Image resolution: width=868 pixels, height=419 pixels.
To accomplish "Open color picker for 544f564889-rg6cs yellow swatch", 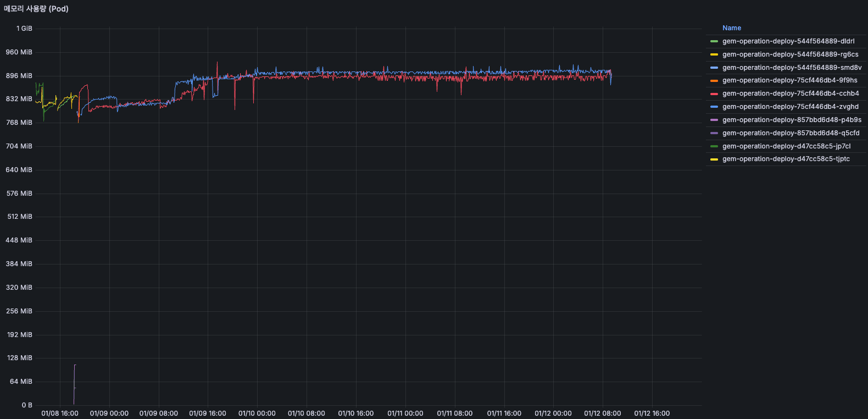I will point(714,54).
